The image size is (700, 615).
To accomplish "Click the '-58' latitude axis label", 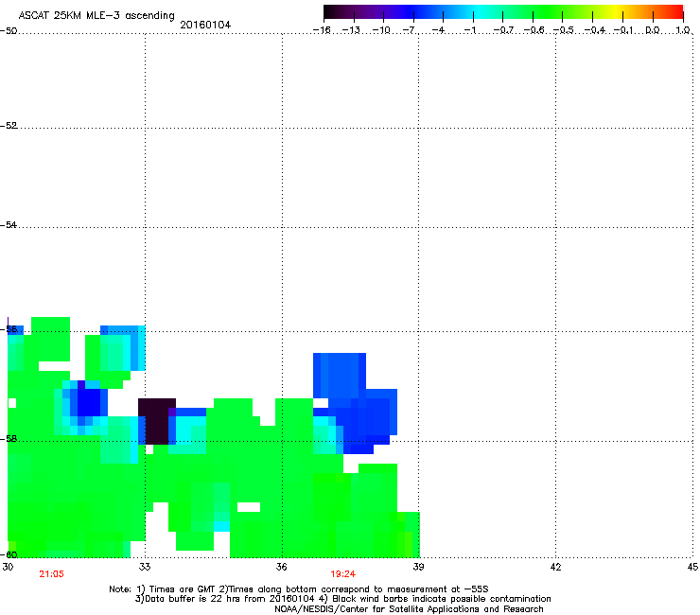I will click(9, 439).
